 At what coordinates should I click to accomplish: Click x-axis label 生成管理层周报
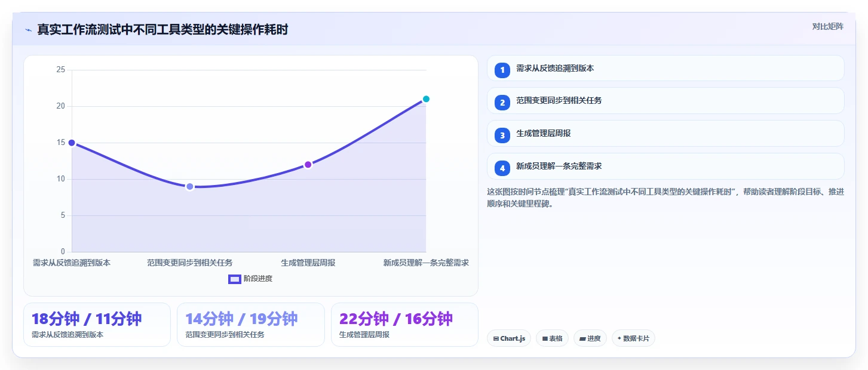pyautogui.click(x=308, y=263)
